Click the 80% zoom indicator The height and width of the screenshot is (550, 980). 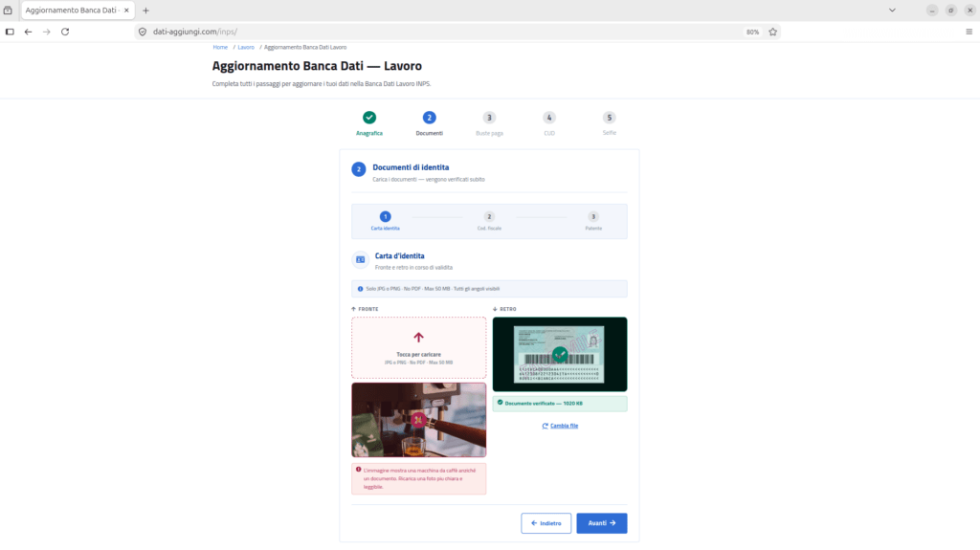click(752, 32)
